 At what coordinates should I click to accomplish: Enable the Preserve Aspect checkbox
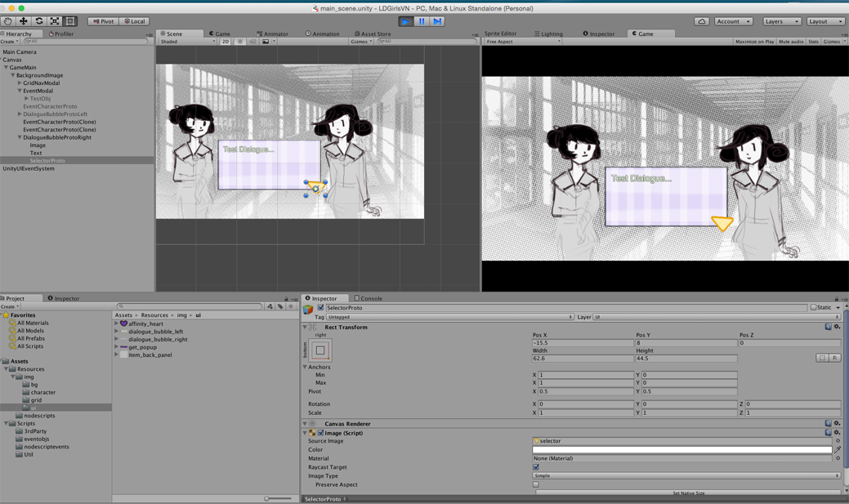coord(535,484)
